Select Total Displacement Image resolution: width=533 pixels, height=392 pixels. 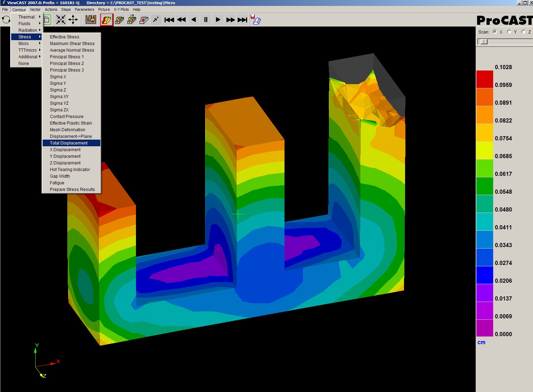tap(71, 143)
